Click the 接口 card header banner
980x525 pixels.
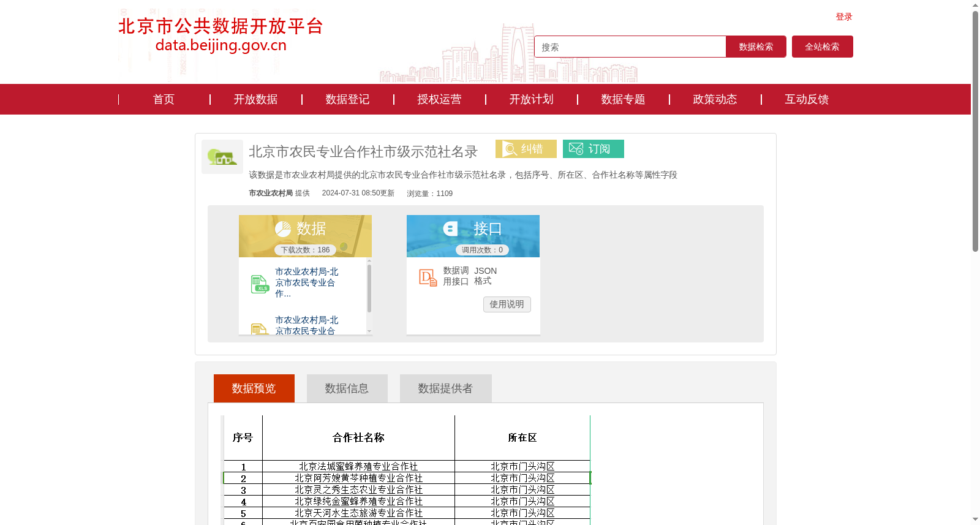473,236
